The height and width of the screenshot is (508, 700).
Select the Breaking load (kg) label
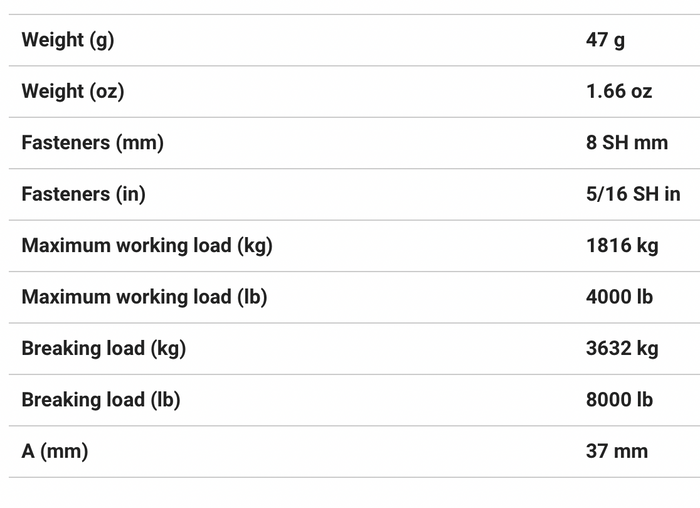pyautogui.click(x=104, y=348)
